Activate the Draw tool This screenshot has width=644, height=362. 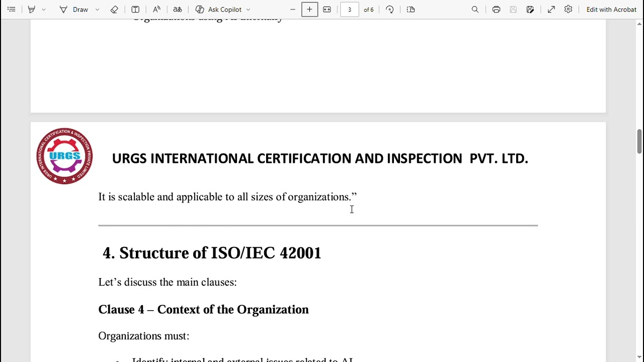point(74,10)
